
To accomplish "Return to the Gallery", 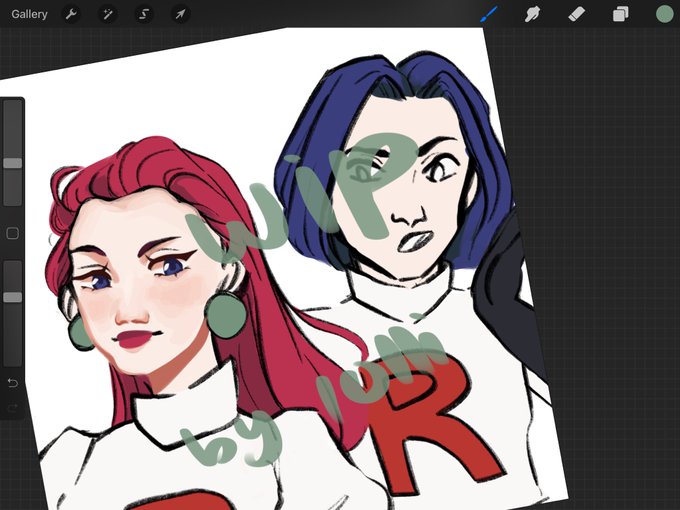I will (x=29, y=14).
